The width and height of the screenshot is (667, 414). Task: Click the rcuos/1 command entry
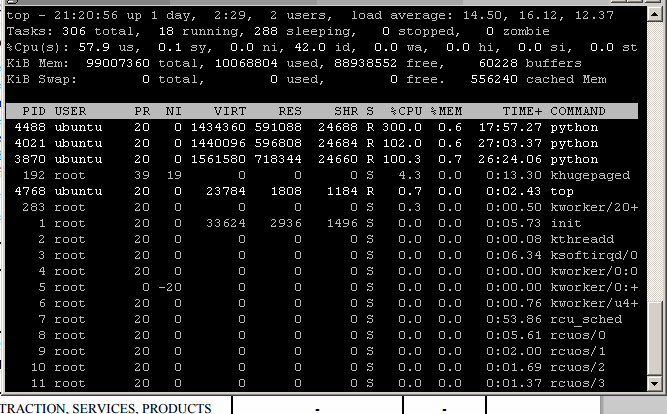[x=578, y=351]
